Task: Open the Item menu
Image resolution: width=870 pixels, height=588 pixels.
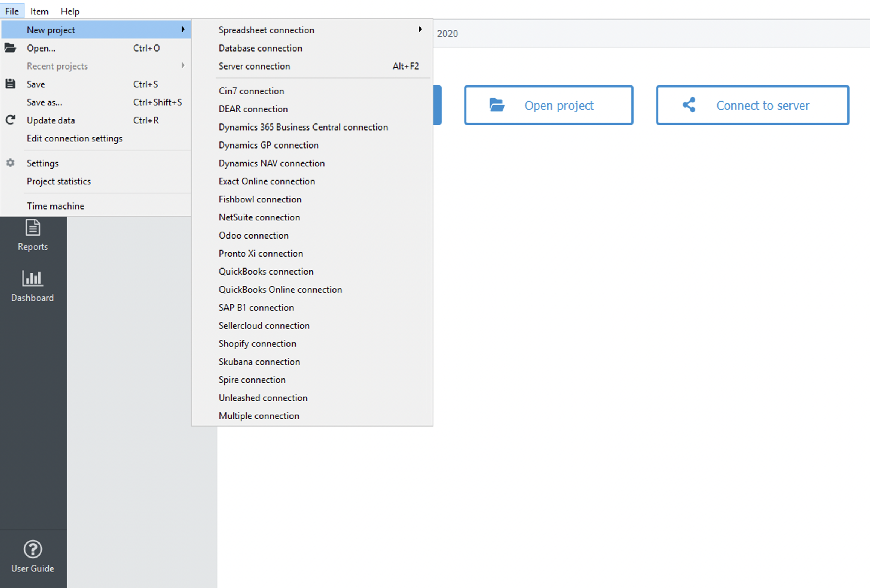Action: pyautogui.click(x=39, y=11)
